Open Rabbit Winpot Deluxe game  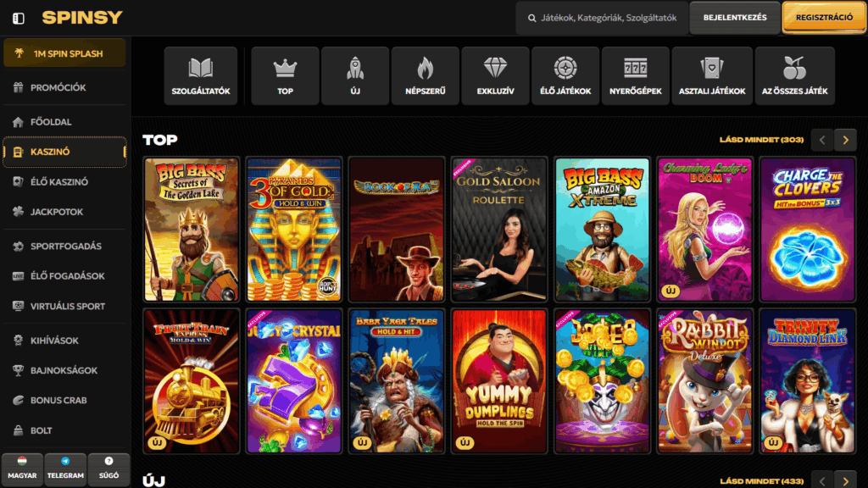click(x=704, y=381)
